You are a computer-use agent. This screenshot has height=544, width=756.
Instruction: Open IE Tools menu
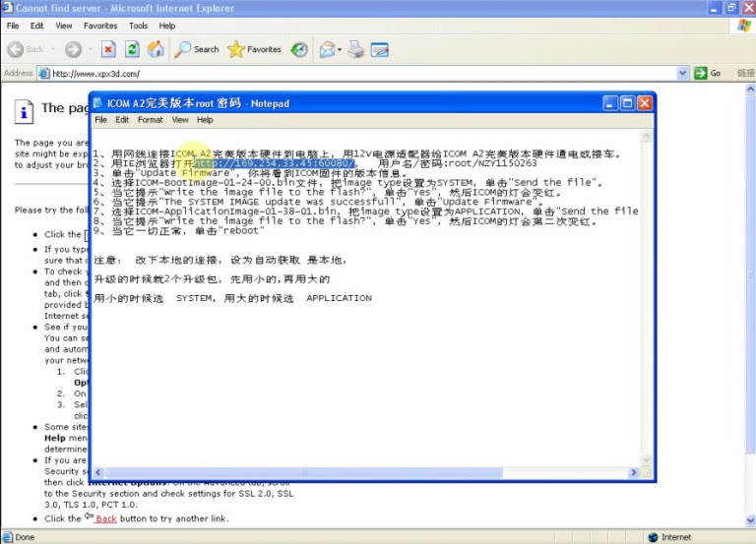(x=138, y=26)
